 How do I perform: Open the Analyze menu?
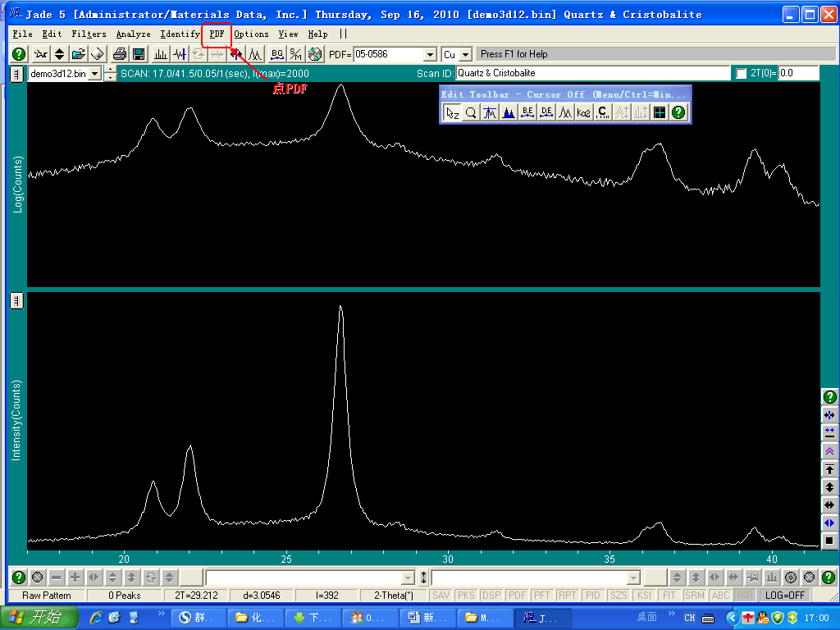point(133,34)
